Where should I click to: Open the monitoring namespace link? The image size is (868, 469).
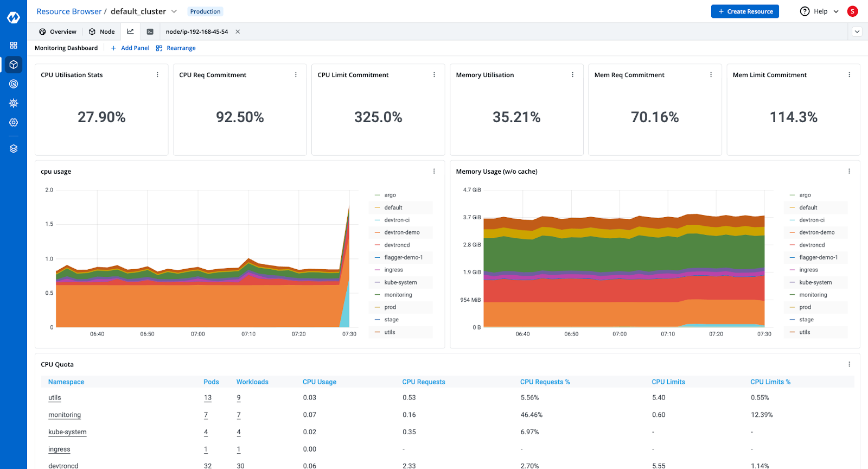(65, 415)
